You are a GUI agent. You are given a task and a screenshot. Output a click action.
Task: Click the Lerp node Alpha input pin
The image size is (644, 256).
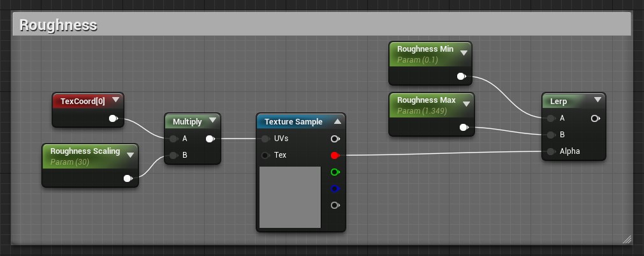(551, 152)
